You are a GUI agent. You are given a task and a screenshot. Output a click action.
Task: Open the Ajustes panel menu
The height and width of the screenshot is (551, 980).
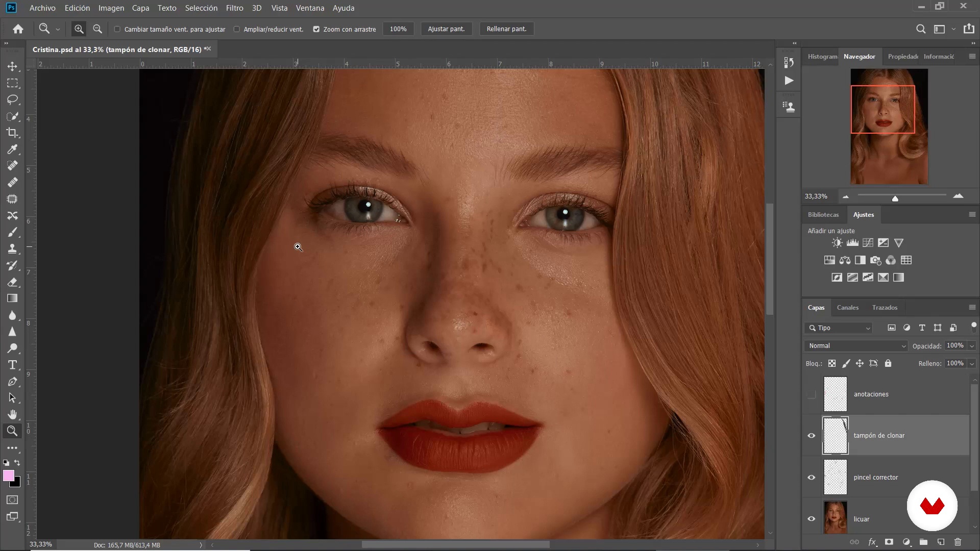pos(972,215)
